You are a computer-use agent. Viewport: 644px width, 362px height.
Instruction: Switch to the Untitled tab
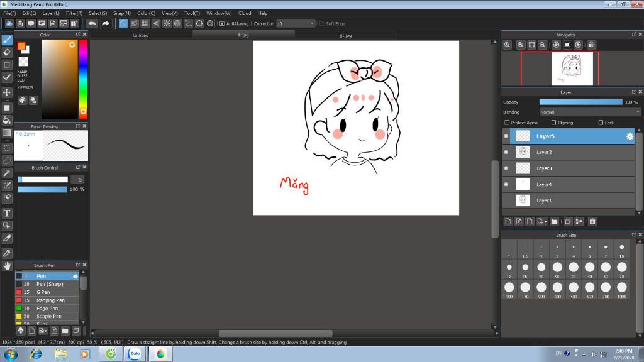pos(141,35)
